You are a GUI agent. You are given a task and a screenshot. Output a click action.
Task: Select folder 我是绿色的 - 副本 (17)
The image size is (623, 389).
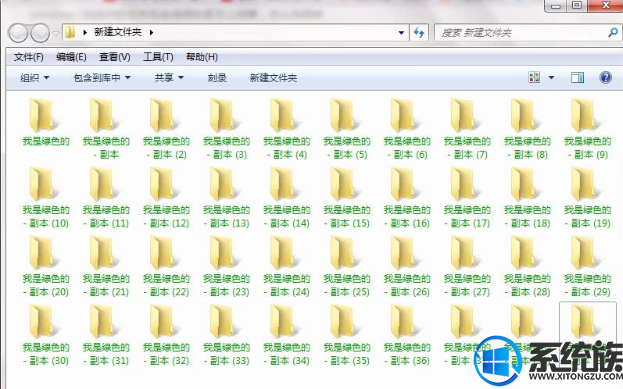[x=467, y=197]
